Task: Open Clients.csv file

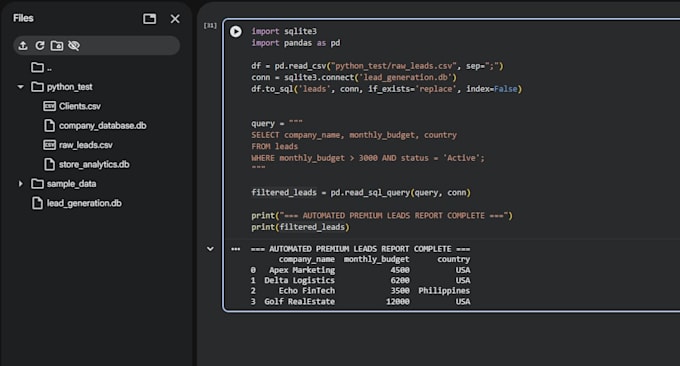Action: pos(80,106)
